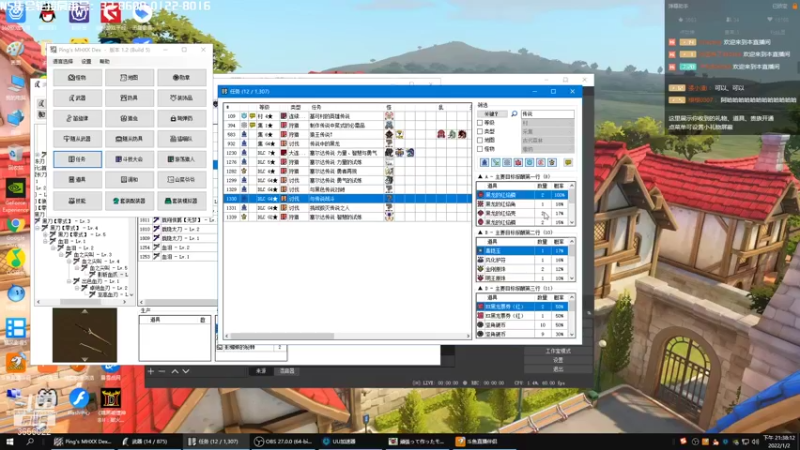Viewport: 800px width, 450px height.
Task: Collapse reward section B main target row two
Action: pyautogui.click(x=480, y=233)
